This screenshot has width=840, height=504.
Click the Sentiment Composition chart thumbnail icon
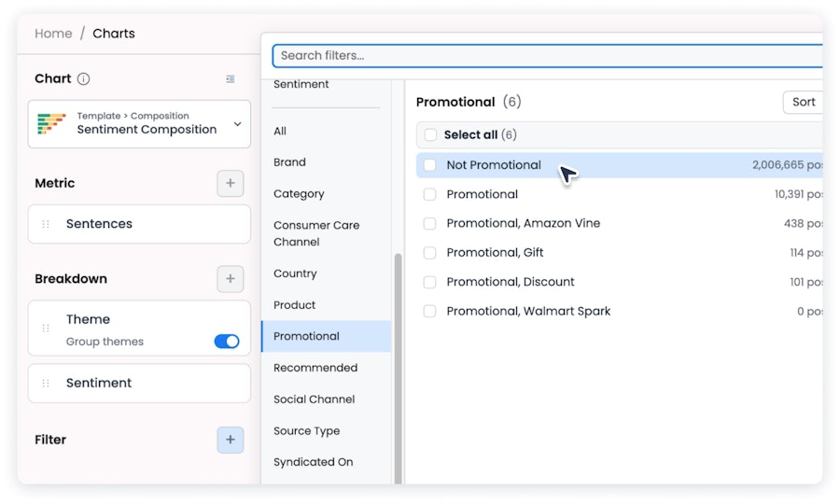pyautogui.click(x=51, y=124)
